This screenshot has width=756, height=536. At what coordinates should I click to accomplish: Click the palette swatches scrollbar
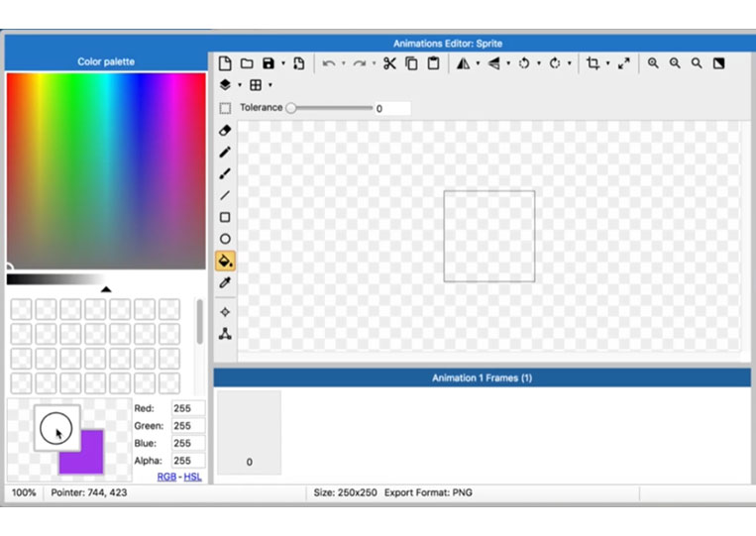(x=199, y=321)
